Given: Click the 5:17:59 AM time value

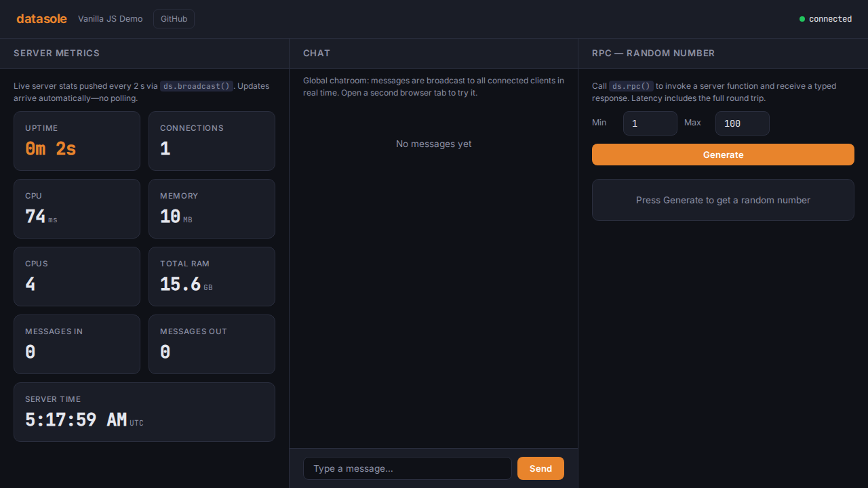Looking at the screenshot, I should pyautogui.click(x=76, y=420).
